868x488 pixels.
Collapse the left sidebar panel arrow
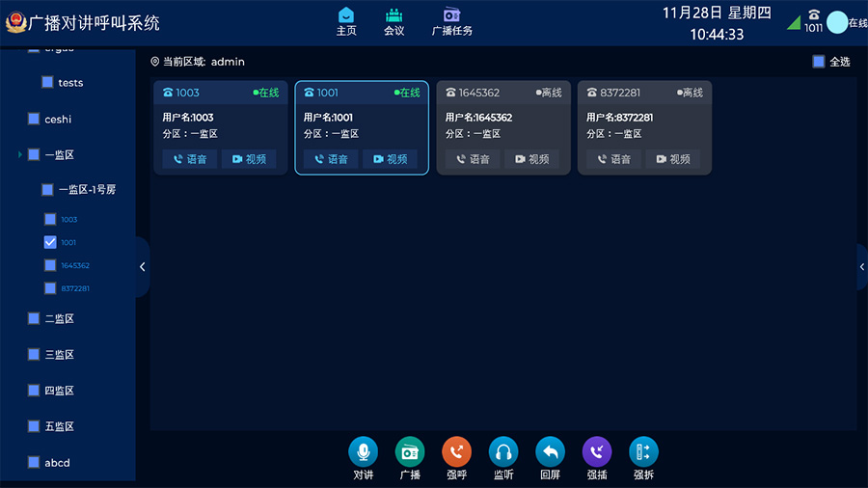(x=143, y=267)
